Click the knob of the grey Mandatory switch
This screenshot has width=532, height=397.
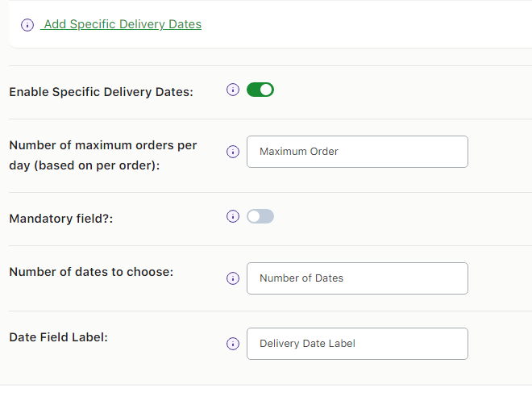point(254,216)
